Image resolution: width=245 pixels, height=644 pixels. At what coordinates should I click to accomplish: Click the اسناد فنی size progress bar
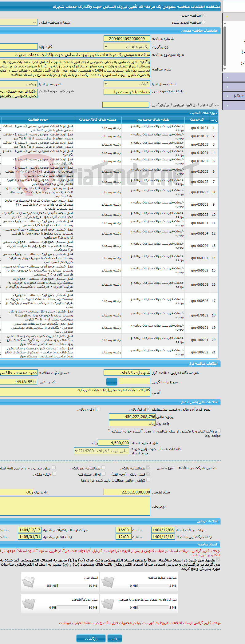point(73,586)
